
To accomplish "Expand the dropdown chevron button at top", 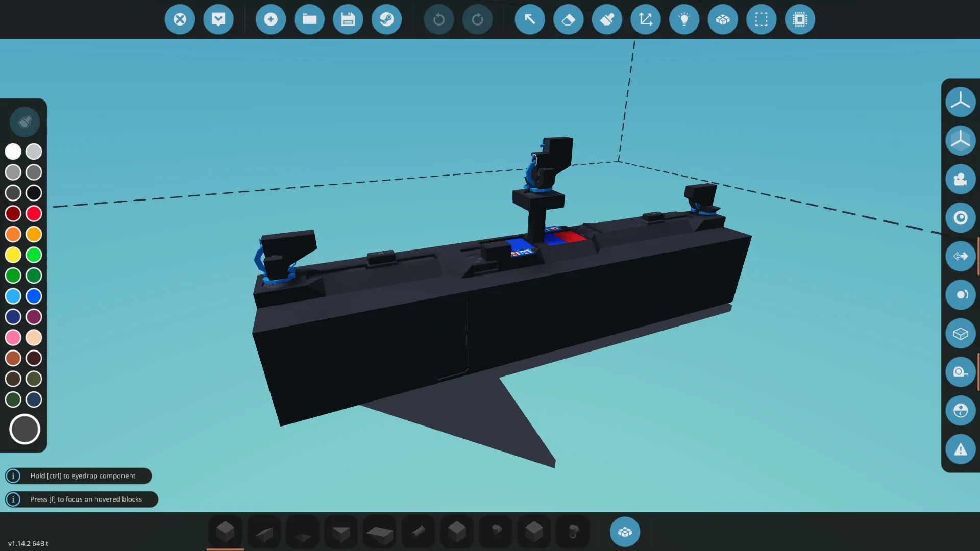I will point(218,19).
